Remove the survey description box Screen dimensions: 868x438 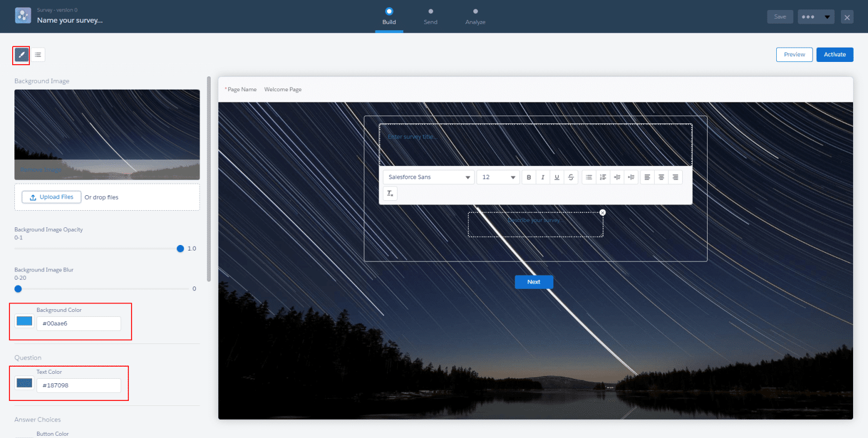(603, 212)
